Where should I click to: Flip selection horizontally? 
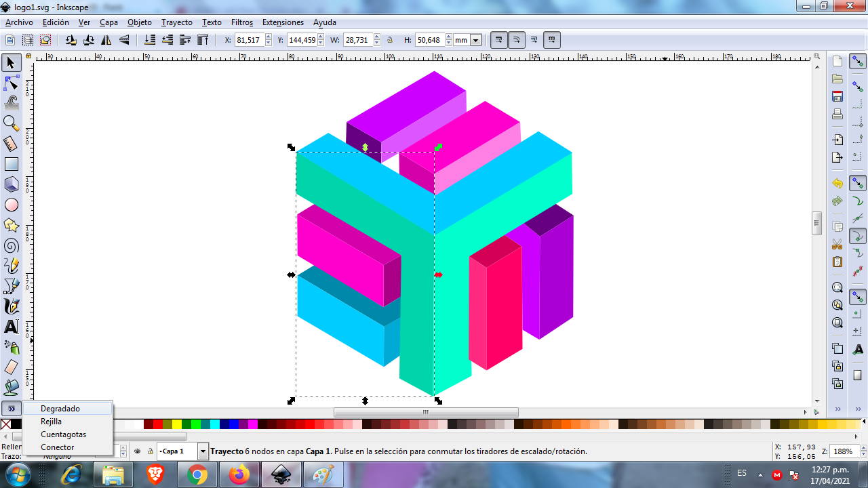106,40
